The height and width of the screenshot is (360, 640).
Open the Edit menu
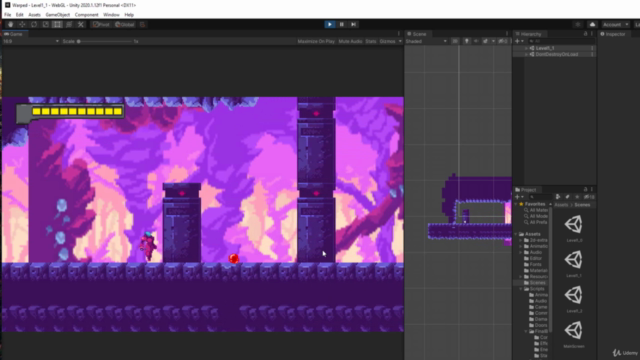click(x=19, y=15)
